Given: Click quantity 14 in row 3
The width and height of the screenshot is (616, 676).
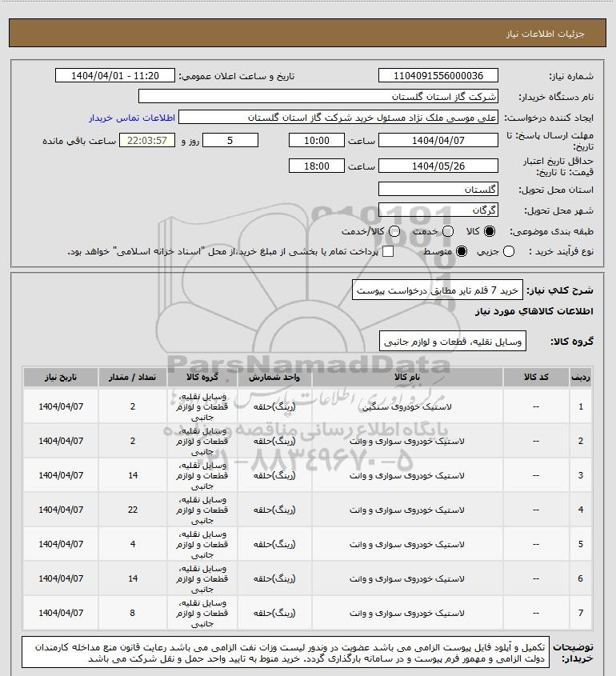Looking at the screenshot, I should coord(132,475).
